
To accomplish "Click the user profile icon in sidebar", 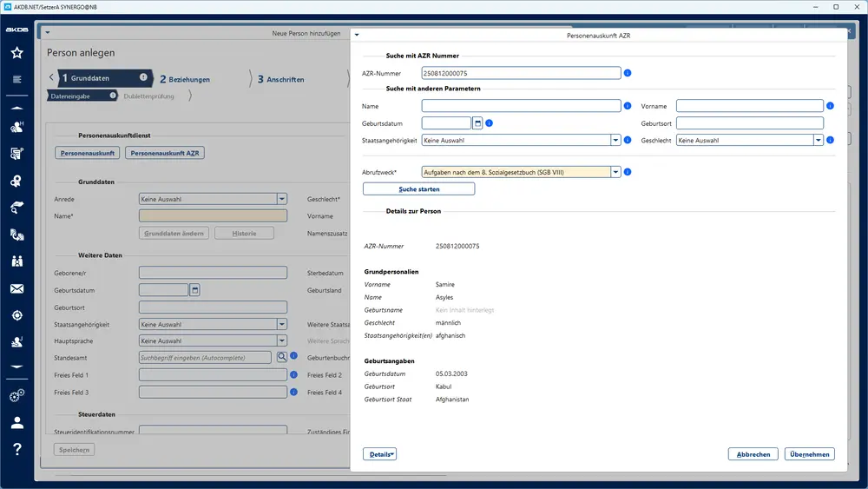I will [x=16, y=423].
